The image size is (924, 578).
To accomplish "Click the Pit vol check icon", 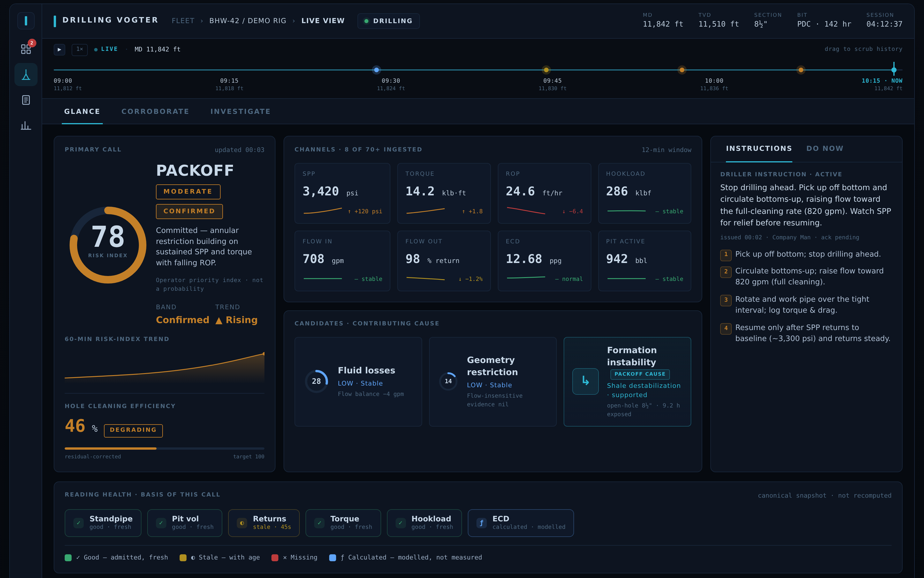I will (x=161, y=523).
